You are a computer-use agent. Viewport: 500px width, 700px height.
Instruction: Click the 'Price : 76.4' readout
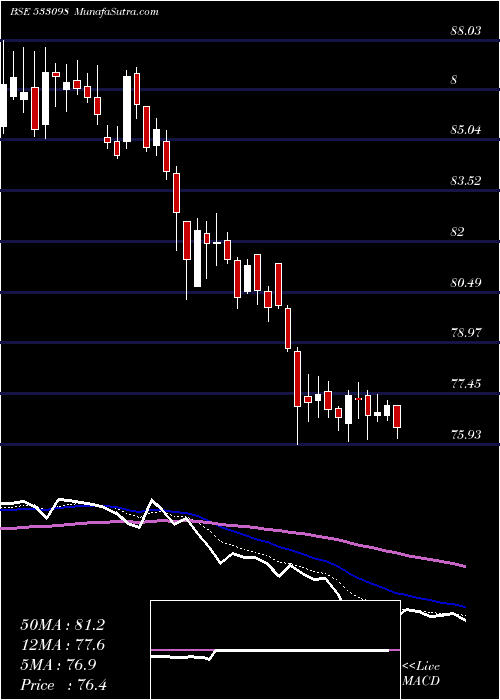[x=64, y=685]
